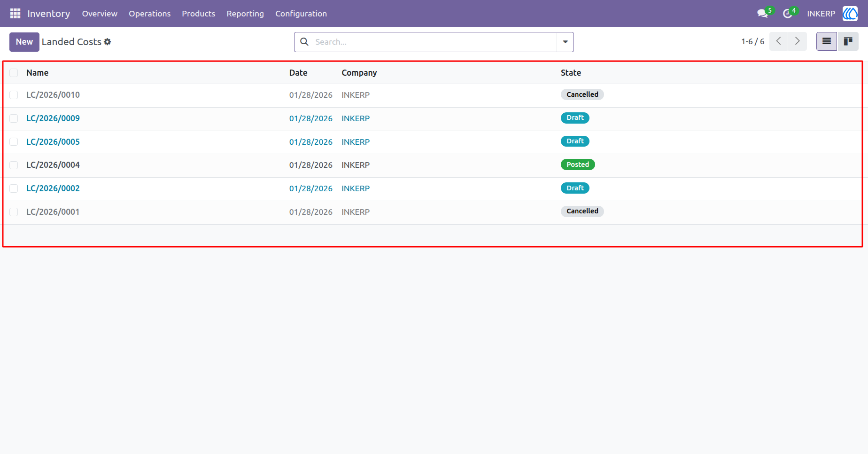Open record LC/2026/0010
Screen dimensions: 868x454
(53, 95)
